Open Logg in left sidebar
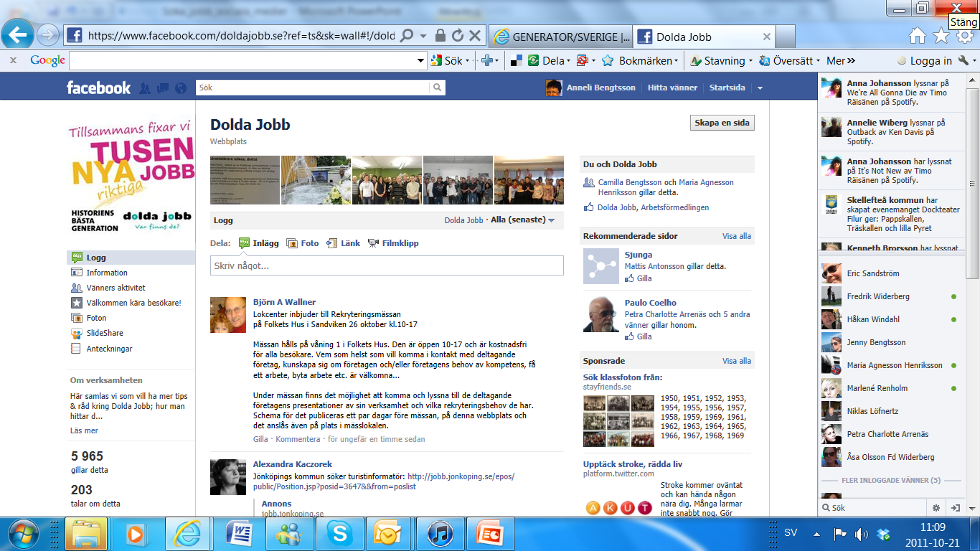 coord(131,258)
